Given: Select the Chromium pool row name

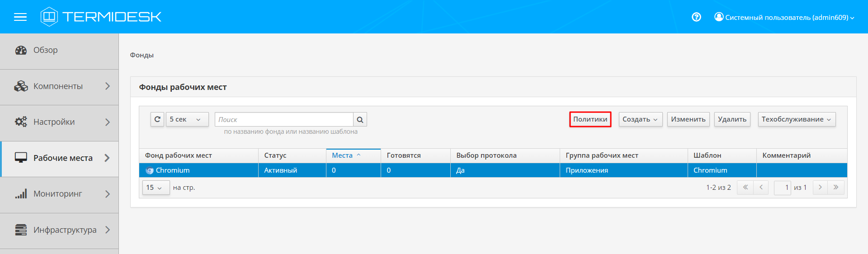Looking at the screenshot, I should [173, 170].
